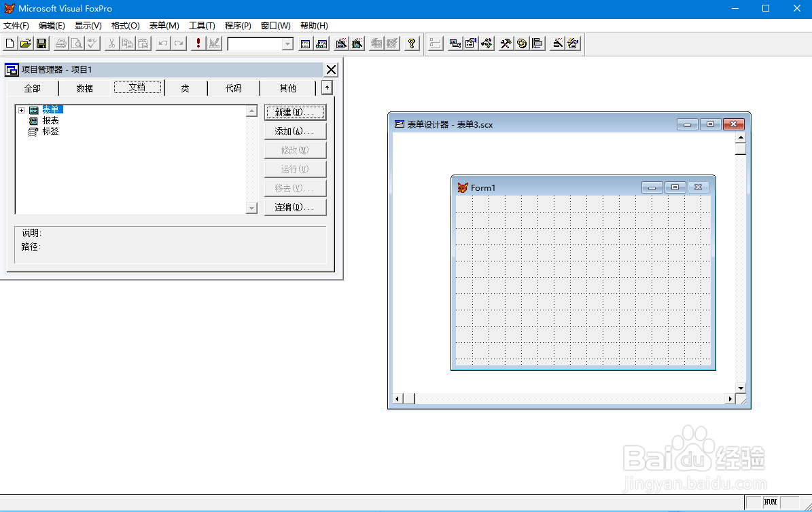Click the Paste clipboard icon
The image size is (812, 512).
[x=143, y=43]
